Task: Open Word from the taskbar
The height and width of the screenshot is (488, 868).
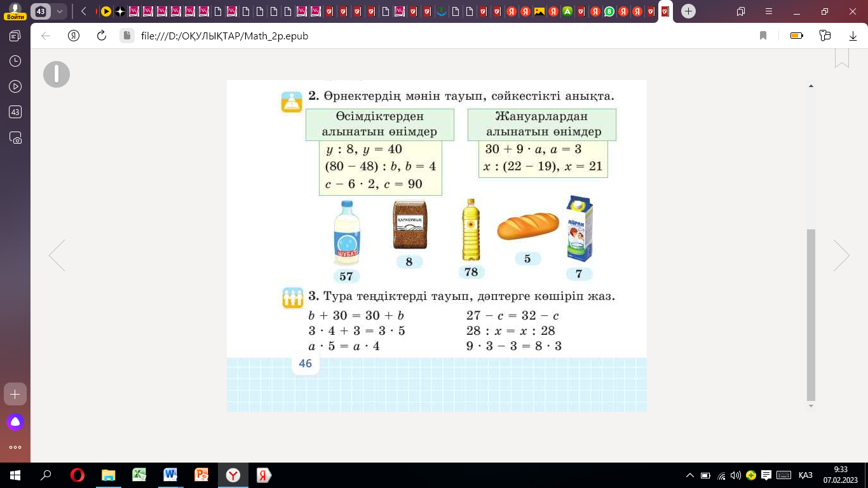Action: click(x=170, y=475)
